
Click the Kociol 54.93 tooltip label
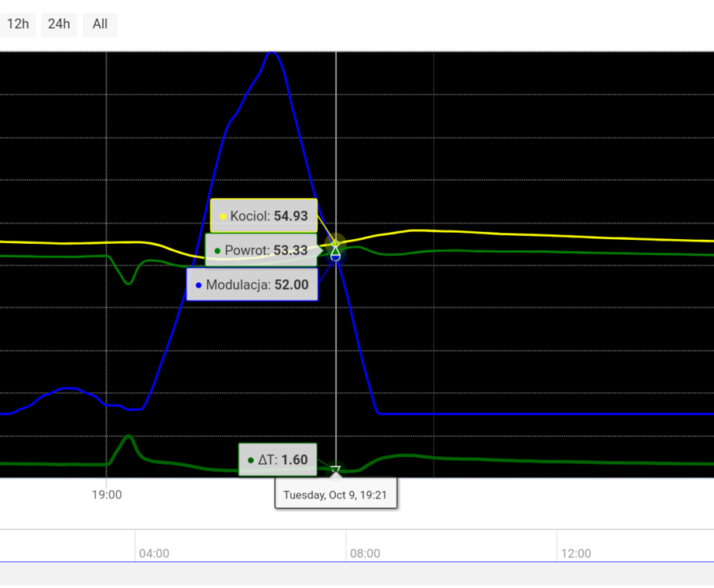[x=264, y=216]
